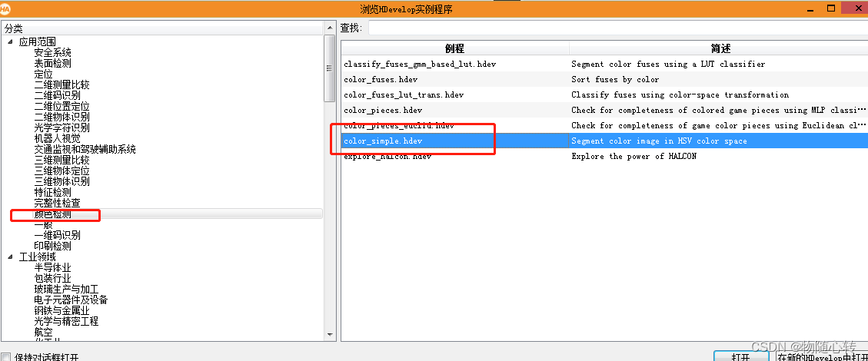
Task: Click the category tree scrollbar down arrow
Action: click(x=330, y=334)
